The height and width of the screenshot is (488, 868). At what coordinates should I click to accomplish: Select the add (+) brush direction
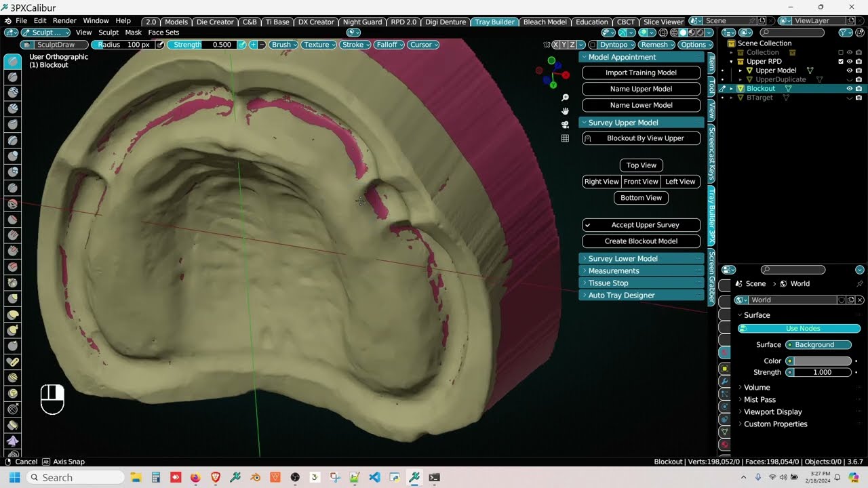253,45
